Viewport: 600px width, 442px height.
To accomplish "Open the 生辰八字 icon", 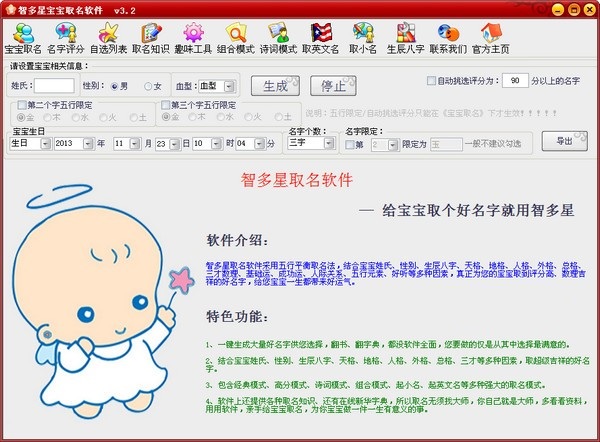I will pos(405,37).
